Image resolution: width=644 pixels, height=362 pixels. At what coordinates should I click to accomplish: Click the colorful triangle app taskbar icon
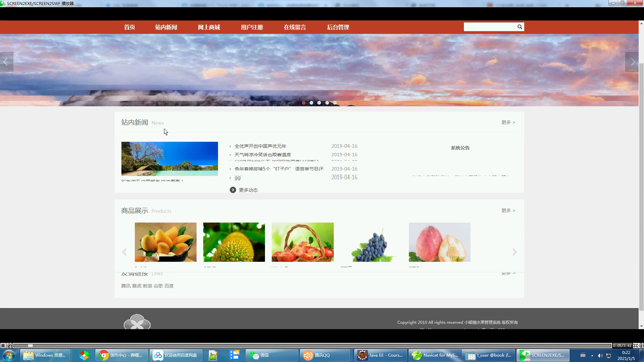pyautogui.click(x=84, y=355)
